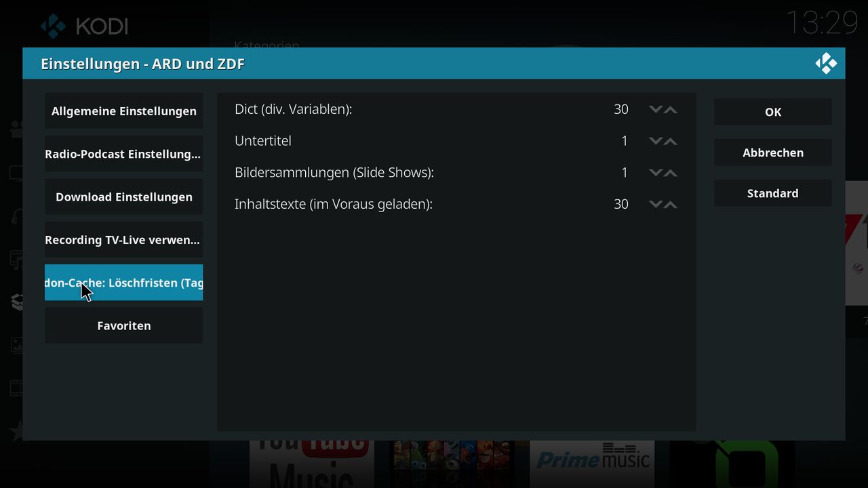Click the Abbrechen button
Screen dimensions: 868x488
773,152
